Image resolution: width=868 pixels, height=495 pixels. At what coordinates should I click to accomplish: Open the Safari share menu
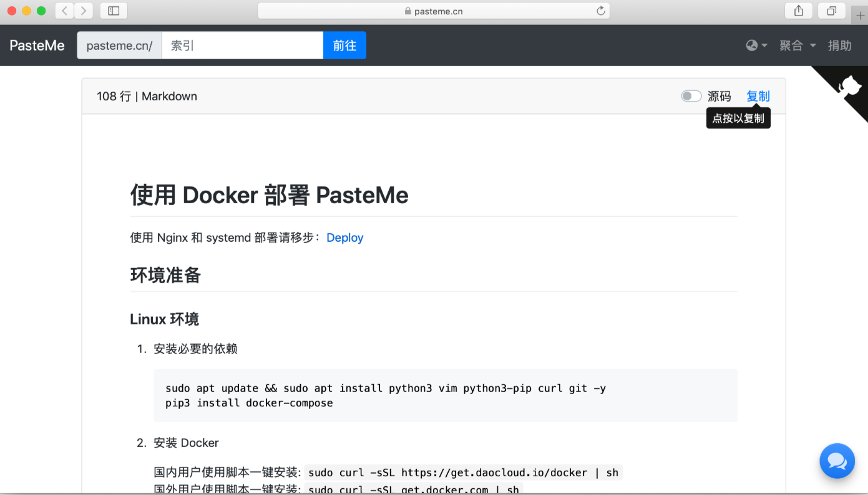[799, 11]
